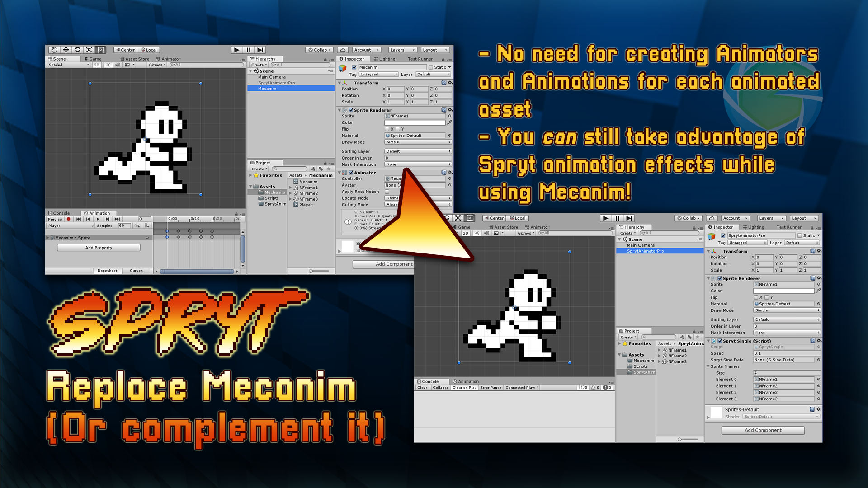
Task: Click the record button in Animation window
Action: [x=69, y=219]
